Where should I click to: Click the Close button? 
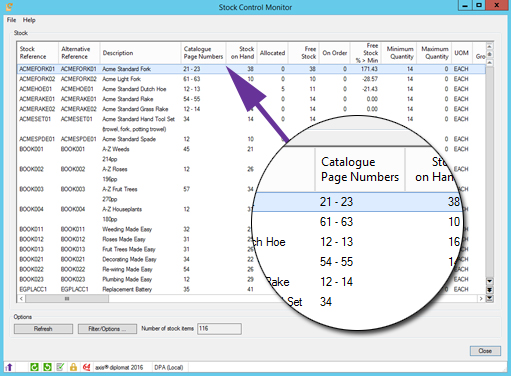pos(485,351)
